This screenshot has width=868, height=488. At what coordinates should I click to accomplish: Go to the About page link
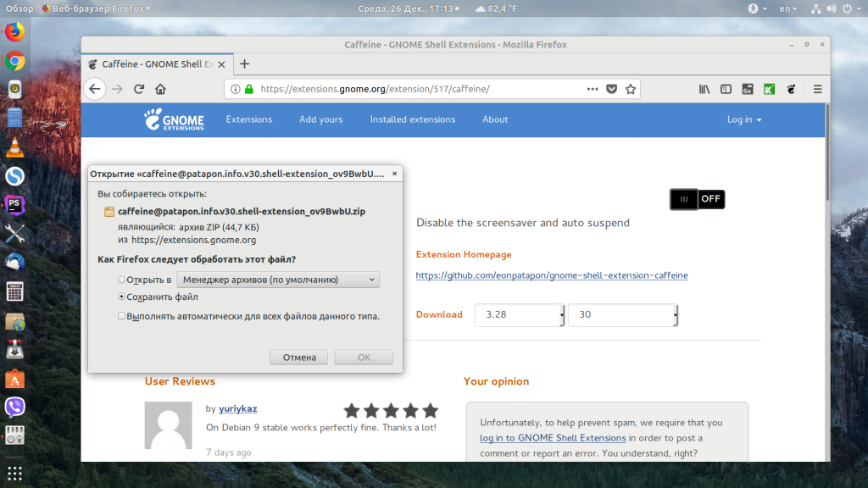pos(495,119)
